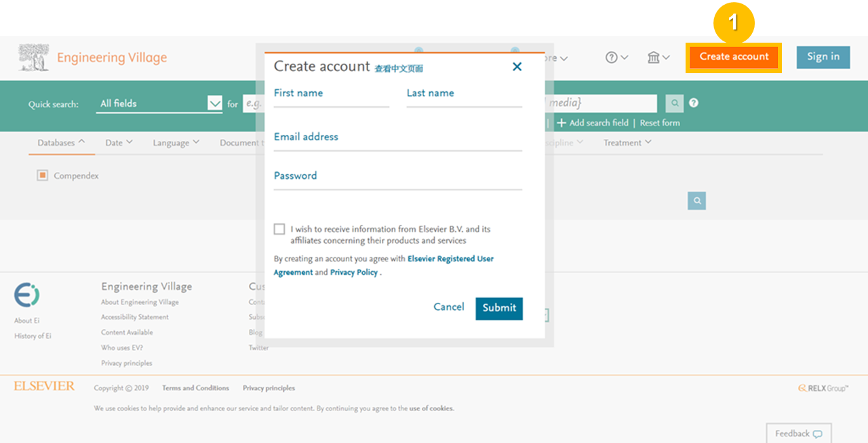The image size is (868, 443).
Task: Tick the receive information from Elsevier checkbox
Action: pyautogui.click(x=279, y=229)
